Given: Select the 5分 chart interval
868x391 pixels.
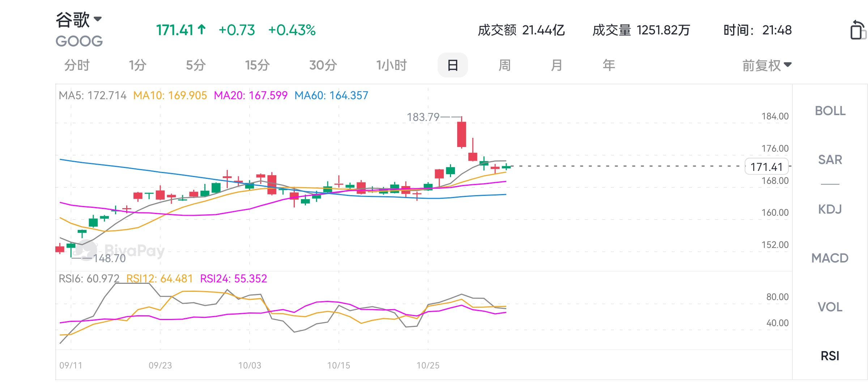Looking at the screenshot, I should pyautogui.click(x=196, y=66).
